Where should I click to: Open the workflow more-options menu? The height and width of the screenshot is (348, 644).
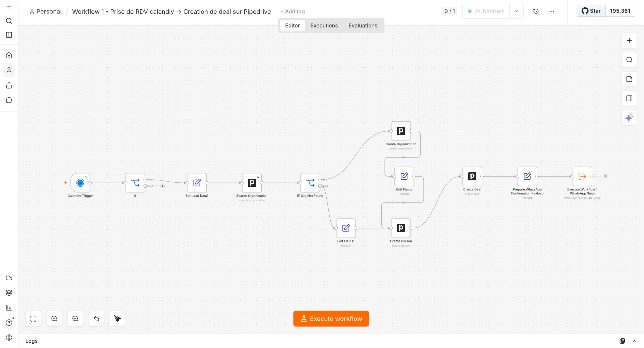click(x=552, y=11)
